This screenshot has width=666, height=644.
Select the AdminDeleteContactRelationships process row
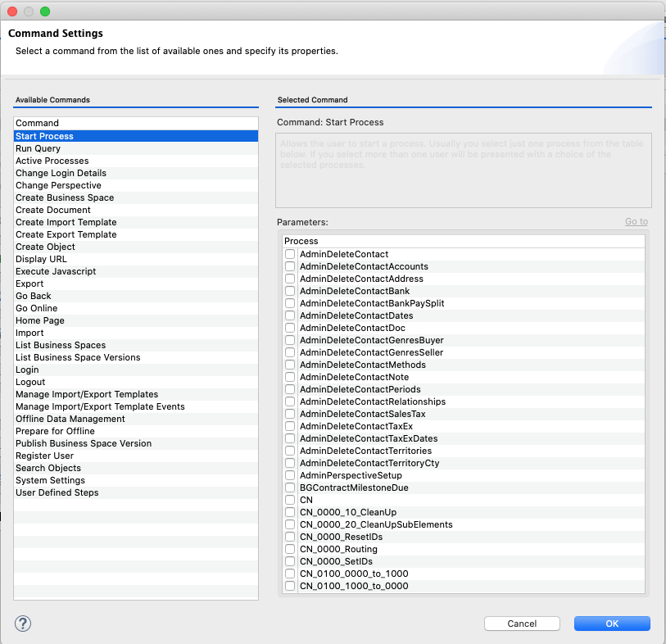point(464,401)
